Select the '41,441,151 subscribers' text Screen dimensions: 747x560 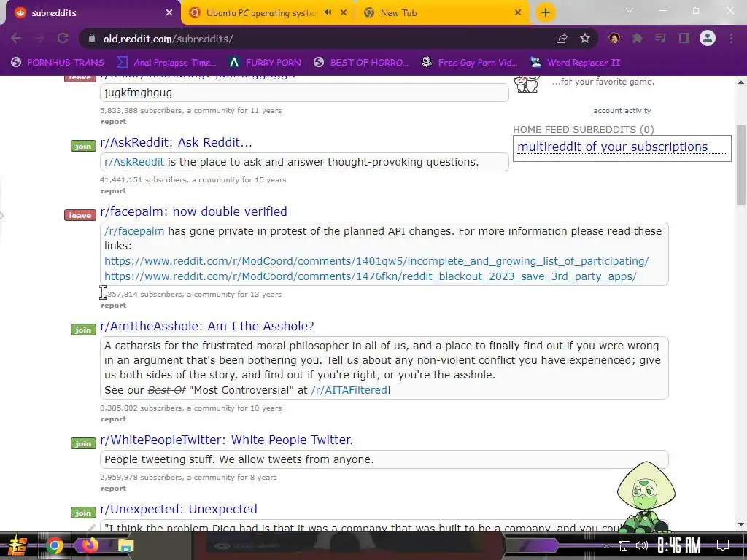[143, 180]
